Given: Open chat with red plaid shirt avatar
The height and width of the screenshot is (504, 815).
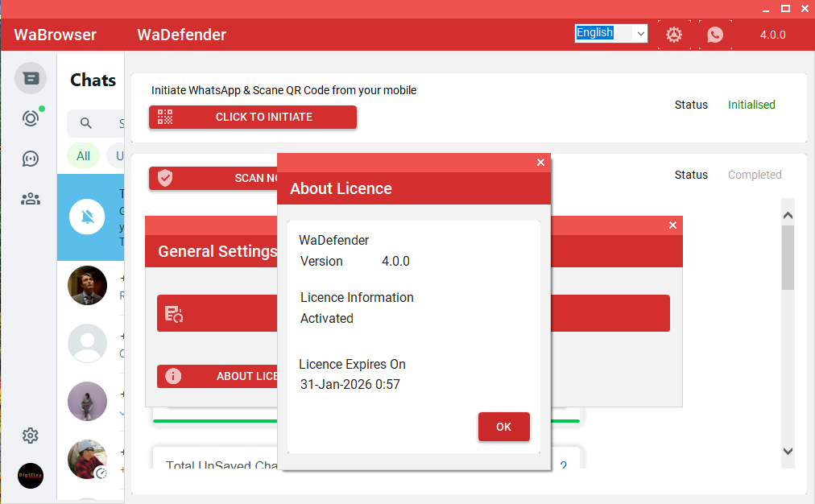Looking at the screenshot, I should [87, 459].
